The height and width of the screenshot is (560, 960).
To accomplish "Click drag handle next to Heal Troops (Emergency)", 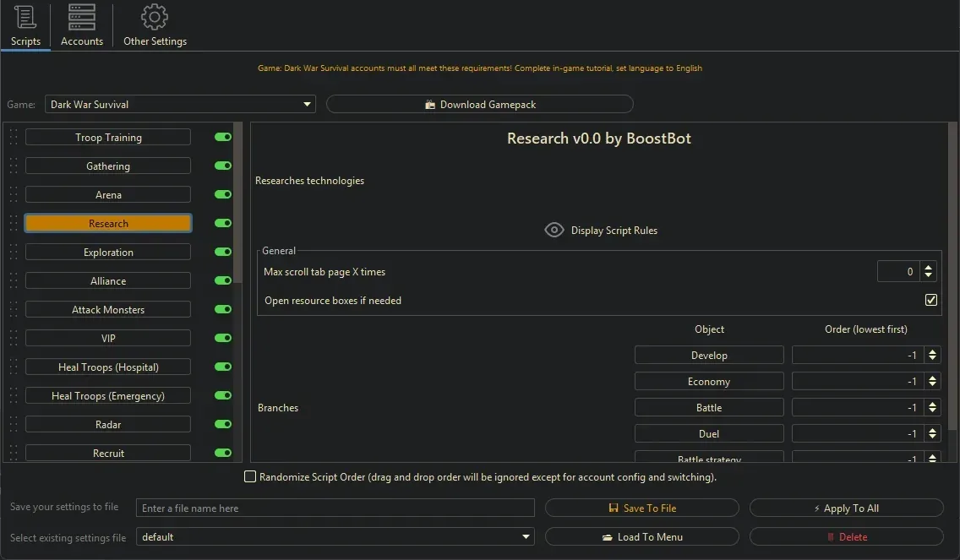I will click(14, 396).
